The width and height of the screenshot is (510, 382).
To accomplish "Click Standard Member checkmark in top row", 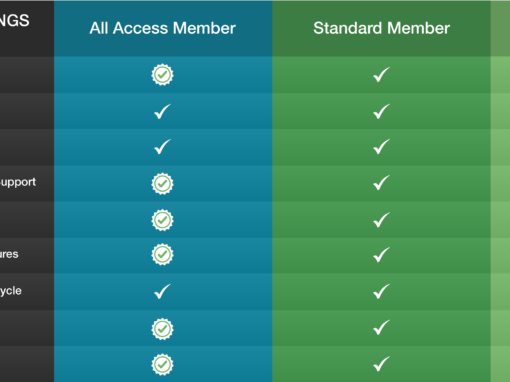I will pos(381,75).
